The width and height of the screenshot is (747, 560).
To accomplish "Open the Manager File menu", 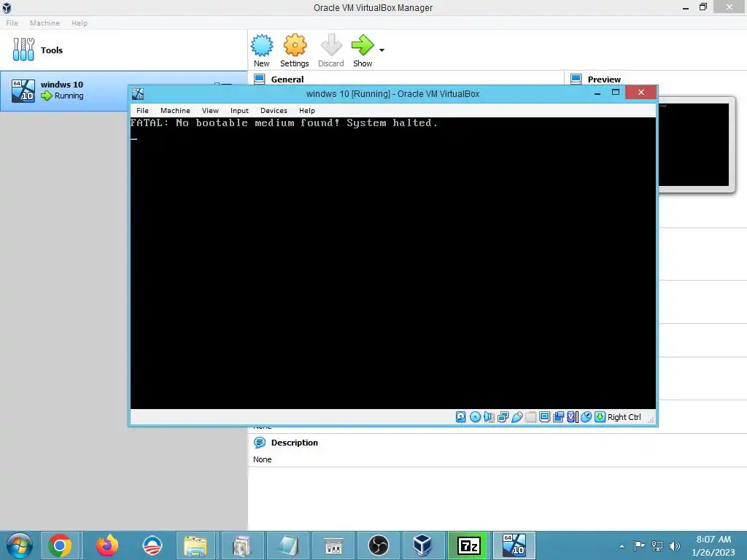I will [x=12, y=23].
